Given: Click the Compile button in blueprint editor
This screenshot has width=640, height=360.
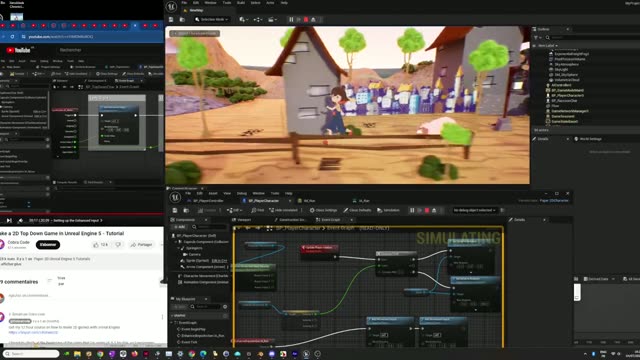Looking at the screenshot, I should (207, 210).
